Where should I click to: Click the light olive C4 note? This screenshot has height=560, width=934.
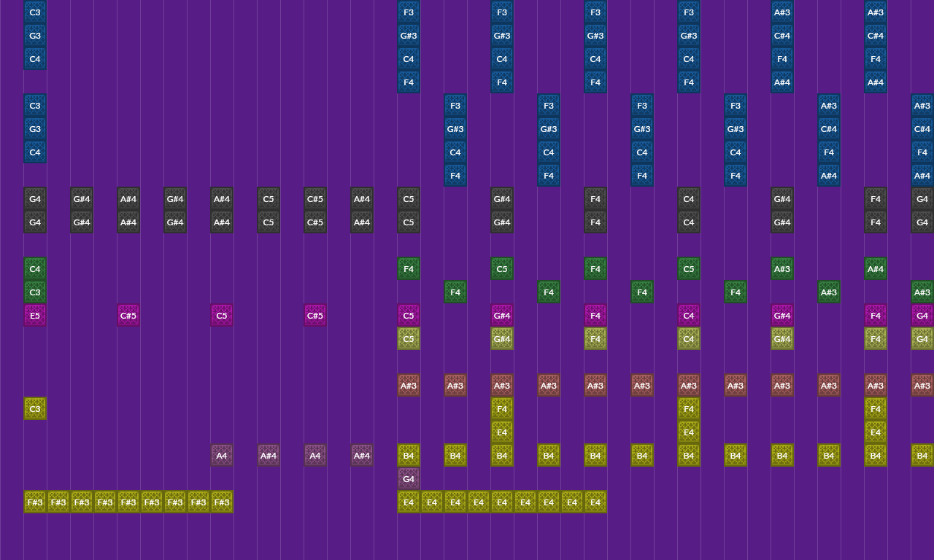tap(689, 339)
